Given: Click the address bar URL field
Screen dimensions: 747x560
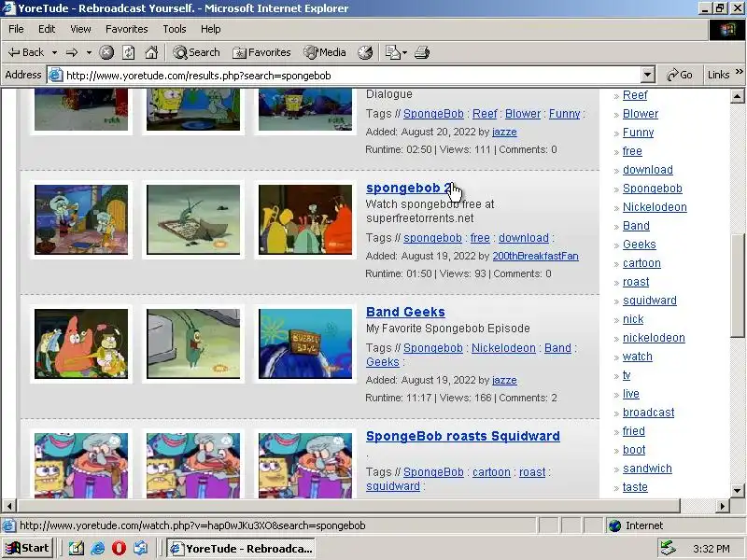Looking at the screenshot, I should [353, 76].
